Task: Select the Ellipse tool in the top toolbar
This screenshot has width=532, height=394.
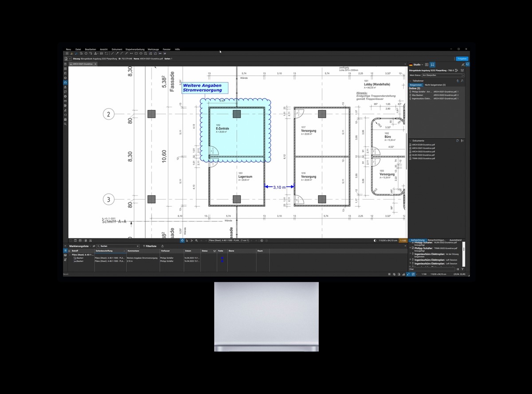Action: (141, 53)
